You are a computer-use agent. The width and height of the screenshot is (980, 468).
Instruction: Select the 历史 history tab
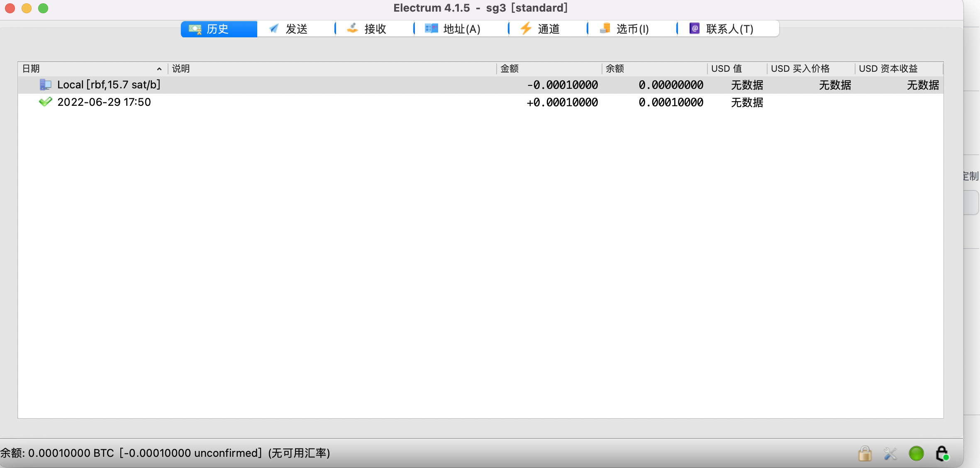tap(218, 29)
